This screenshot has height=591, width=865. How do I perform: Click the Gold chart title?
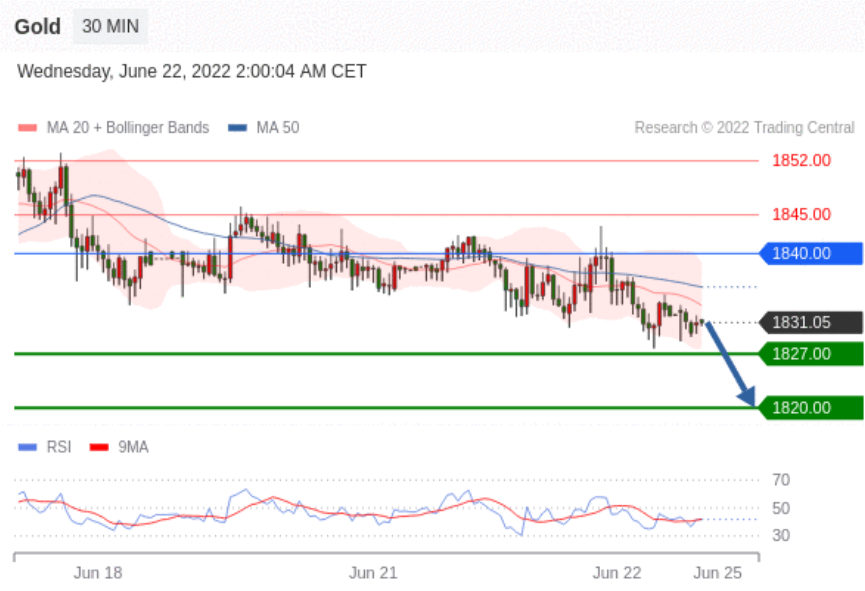click(x=38, y=26)
